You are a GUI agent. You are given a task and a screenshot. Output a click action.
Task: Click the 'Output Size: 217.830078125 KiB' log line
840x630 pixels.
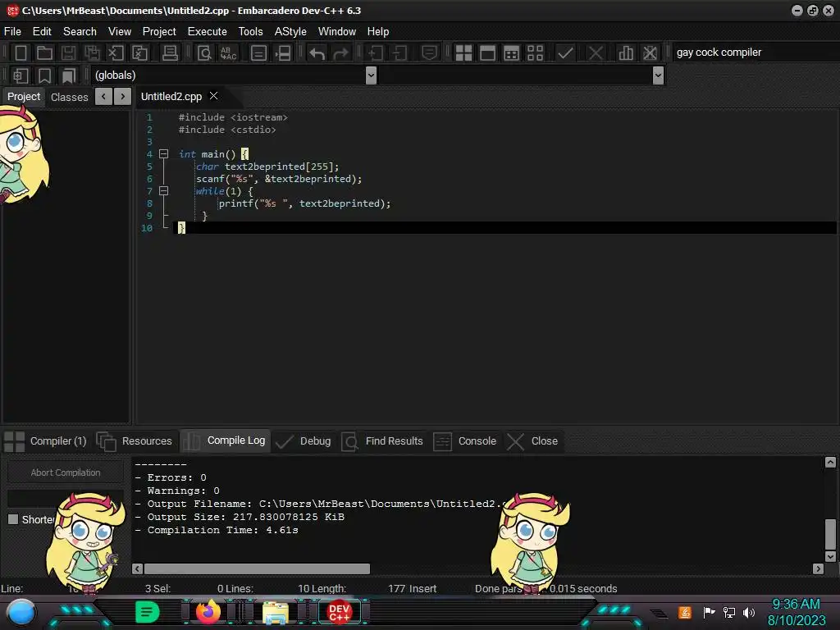[239, 517]
